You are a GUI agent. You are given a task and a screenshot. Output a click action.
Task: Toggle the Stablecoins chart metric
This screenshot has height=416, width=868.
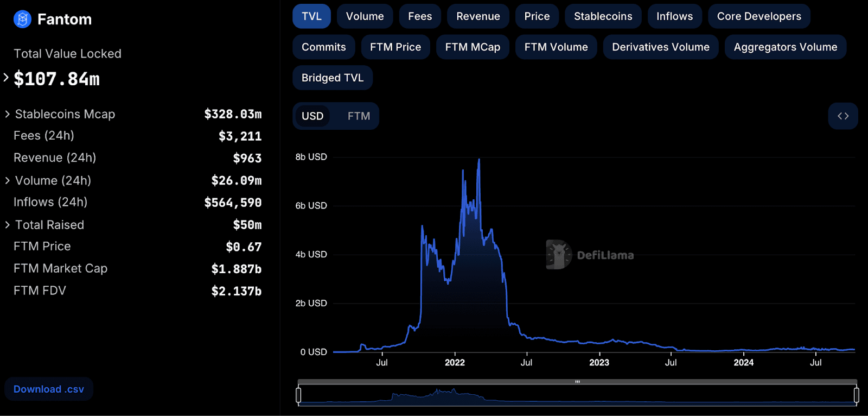coord(603,16)
